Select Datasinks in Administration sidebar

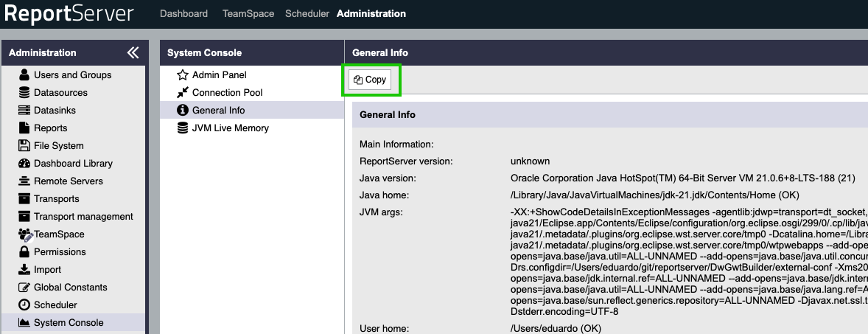tap(55, 110)
